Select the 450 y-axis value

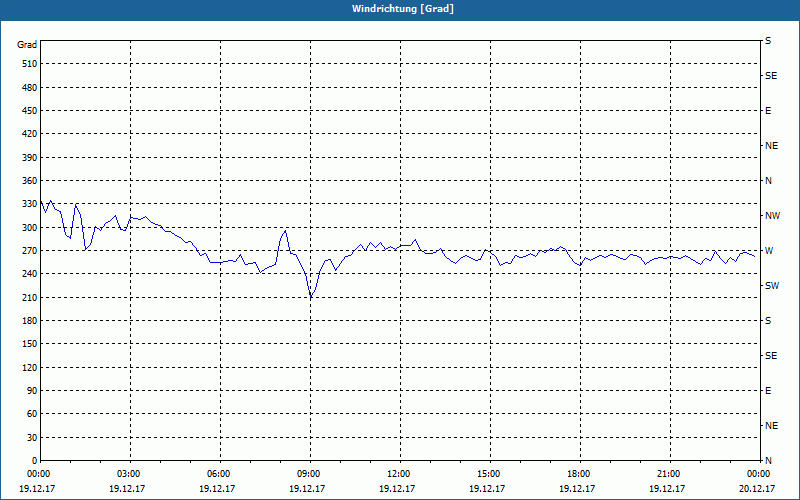coord(30,111)
